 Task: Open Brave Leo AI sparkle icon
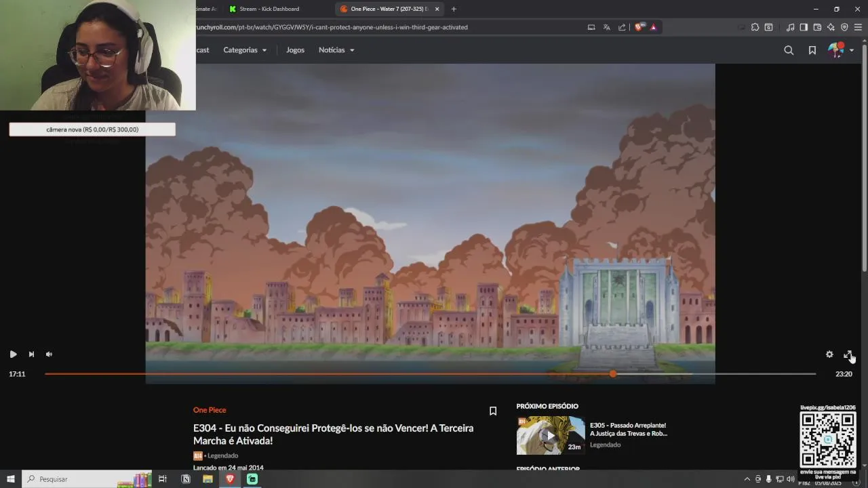click(x=831, y=27)
